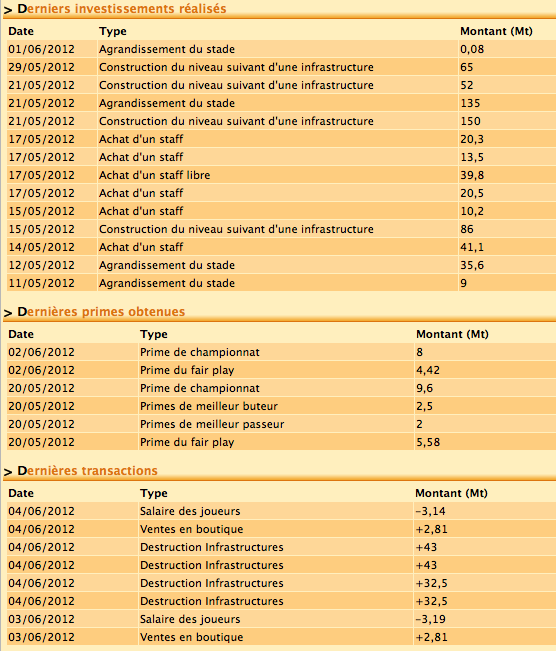This screenshot has width=556, height=651.
Task: Click the first Destruction Infrastructures +43 row
Action: coord(281,547)
